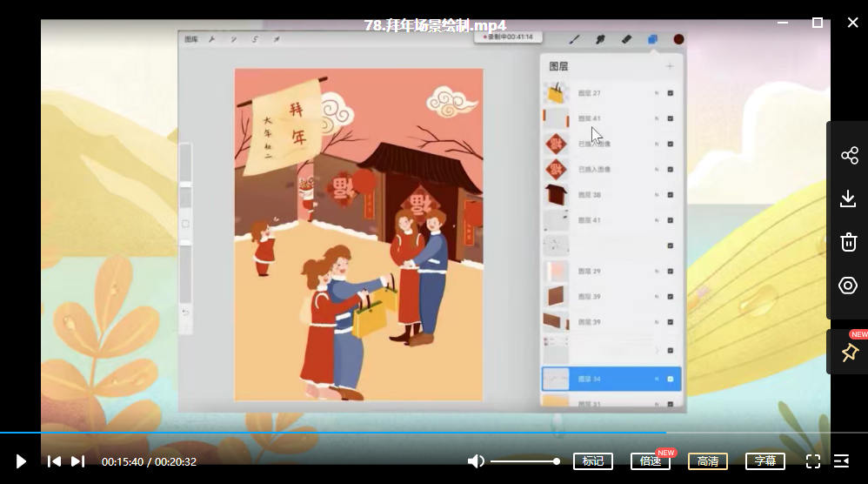Select the paintbrush tool in the top toolbar
This screenshot has width=868, height=484.
coord(574,39)
